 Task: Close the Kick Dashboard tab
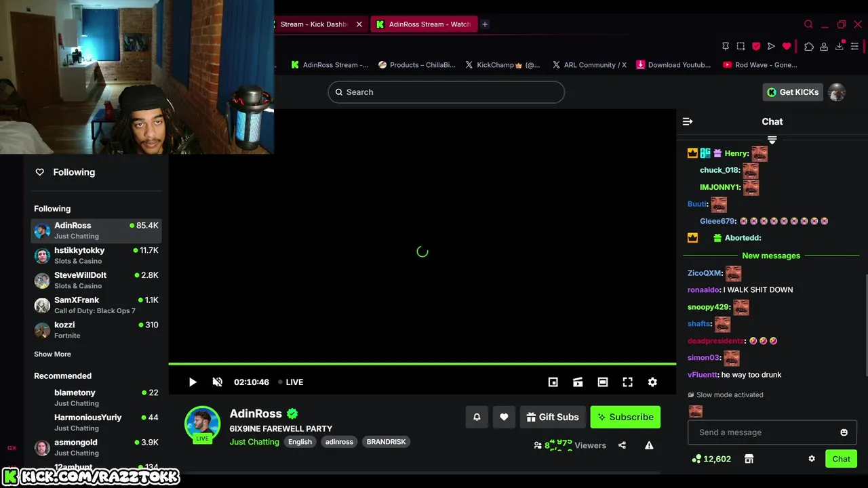point(359,24)
